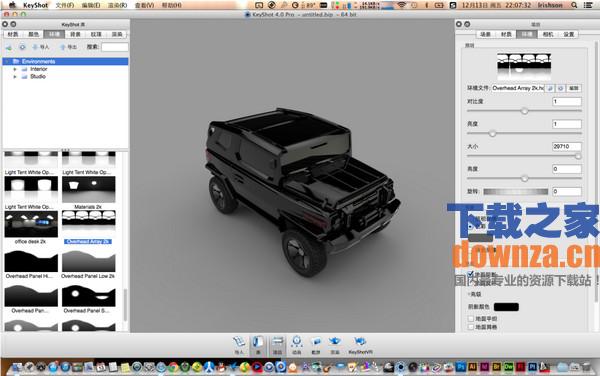Click the 导出 export button in library panel
600x376 pixels.
click(68, 47)
